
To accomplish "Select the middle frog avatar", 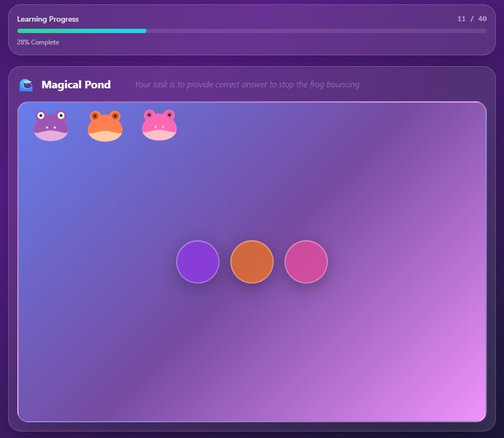I will (x=105, y=125).
